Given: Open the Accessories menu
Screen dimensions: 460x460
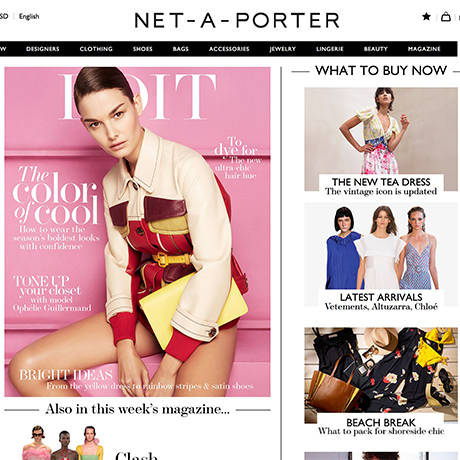Looking at the screenshot, I should click(x=229, y=49).
